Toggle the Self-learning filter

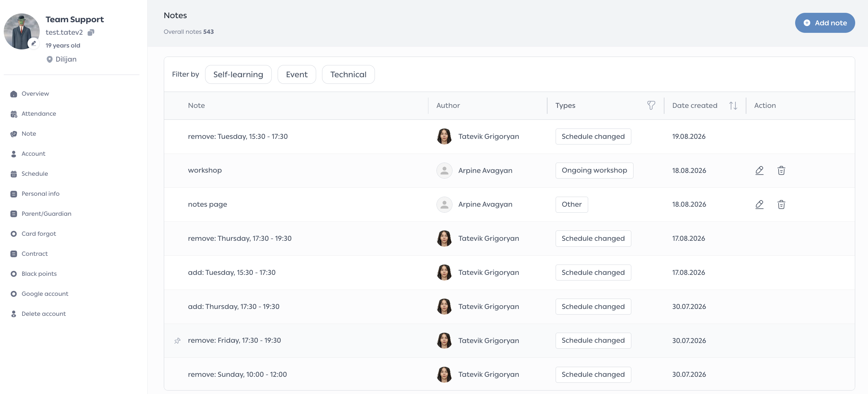coord(238,74)
